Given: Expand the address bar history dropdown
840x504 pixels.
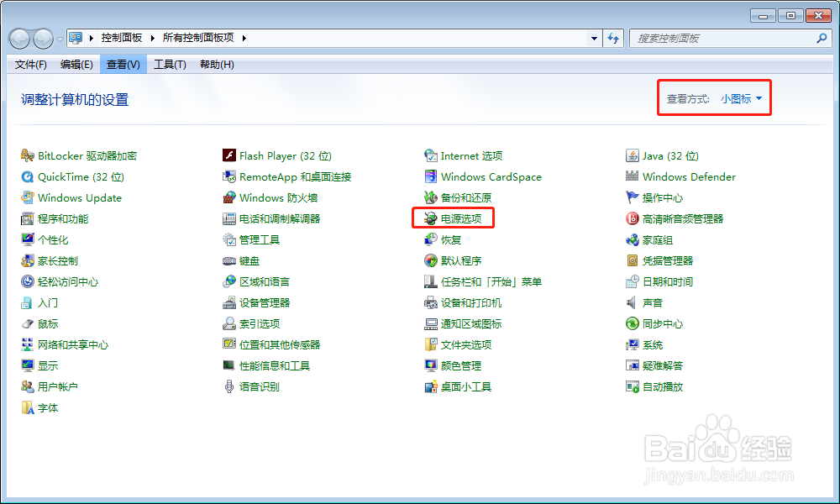Looking at the screenshot, I should tap(594, 38).
